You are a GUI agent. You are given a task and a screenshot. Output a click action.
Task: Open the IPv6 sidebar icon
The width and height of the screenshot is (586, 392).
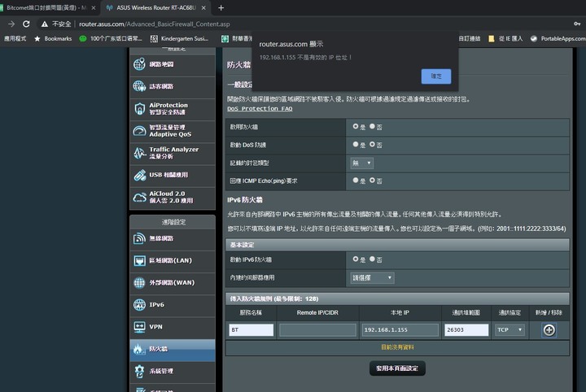point(139,305)
